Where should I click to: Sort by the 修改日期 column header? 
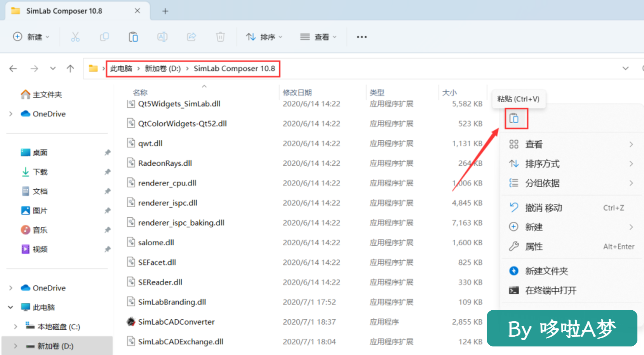click(x=297, y=93)
